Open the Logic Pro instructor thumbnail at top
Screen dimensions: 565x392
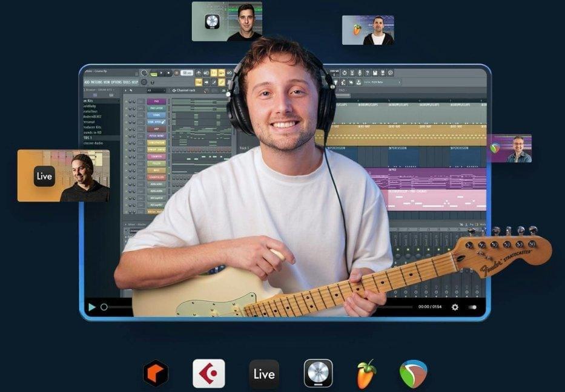coord(227,21)
